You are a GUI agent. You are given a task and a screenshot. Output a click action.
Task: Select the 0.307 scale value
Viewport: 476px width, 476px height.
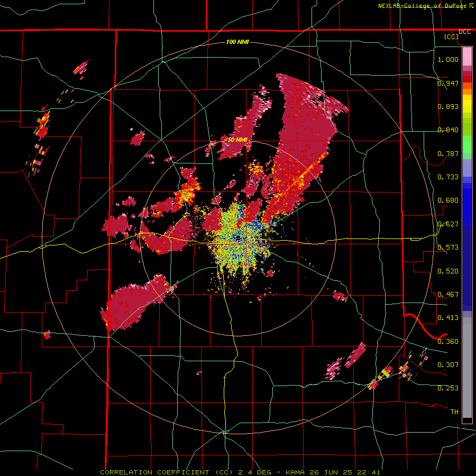click(x=448, y=364)
